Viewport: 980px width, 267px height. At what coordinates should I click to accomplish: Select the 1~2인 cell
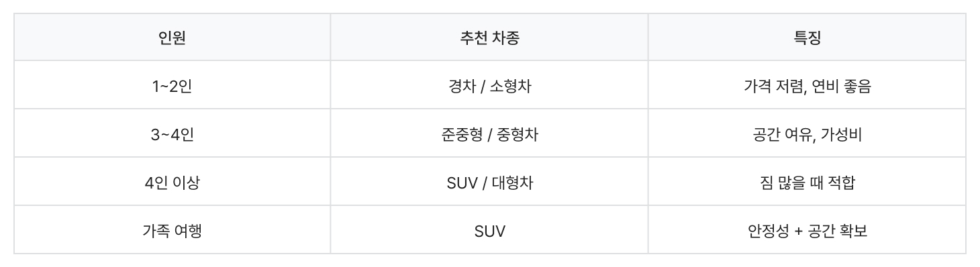tap(172, 85)
